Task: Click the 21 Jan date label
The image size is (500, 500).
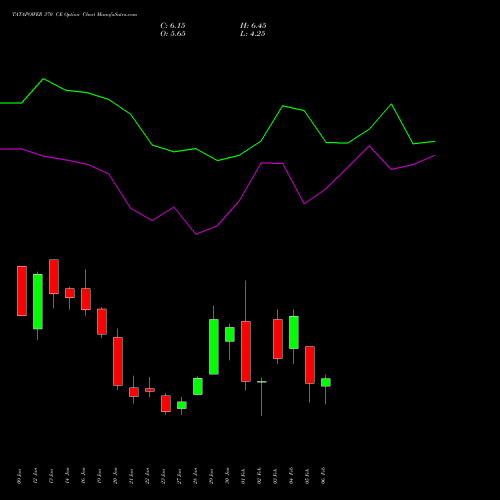Action: 132,476
